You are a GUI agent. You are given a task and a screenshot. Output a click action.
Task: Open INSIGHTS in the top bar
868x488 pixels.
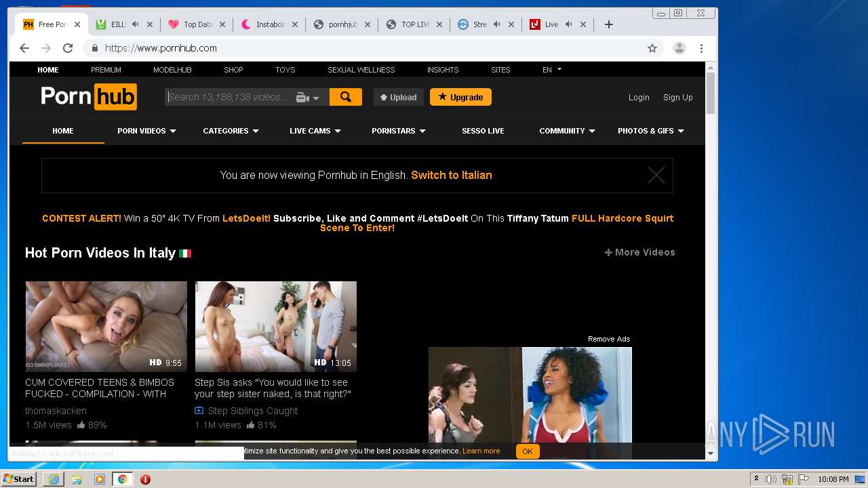pos(443,70)
